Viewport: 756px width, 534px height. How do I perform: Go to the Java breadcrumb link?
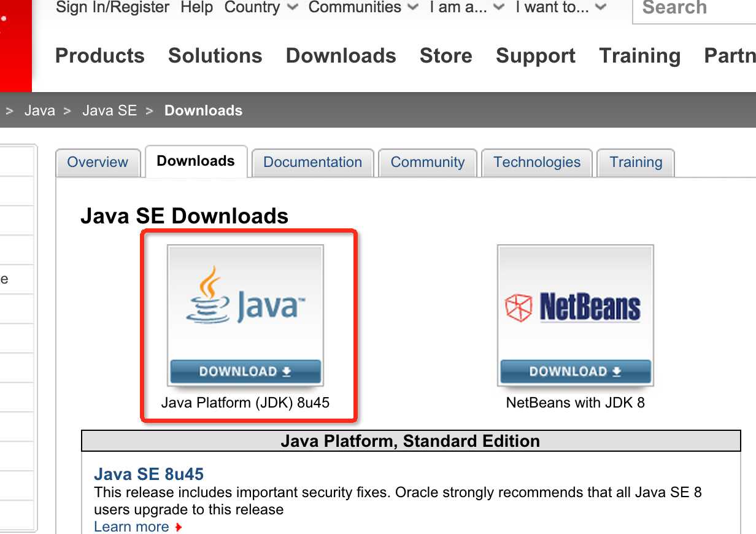click(x=40, y=110)
